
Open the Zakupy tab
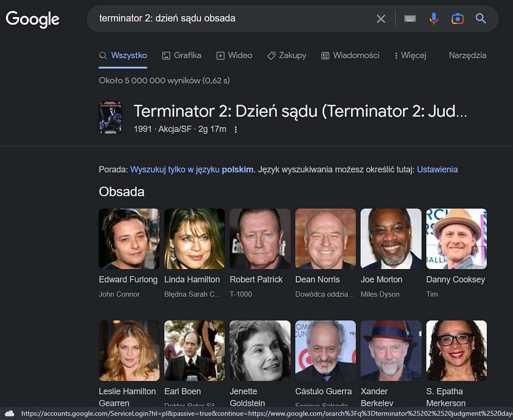(x=287, y=56)
